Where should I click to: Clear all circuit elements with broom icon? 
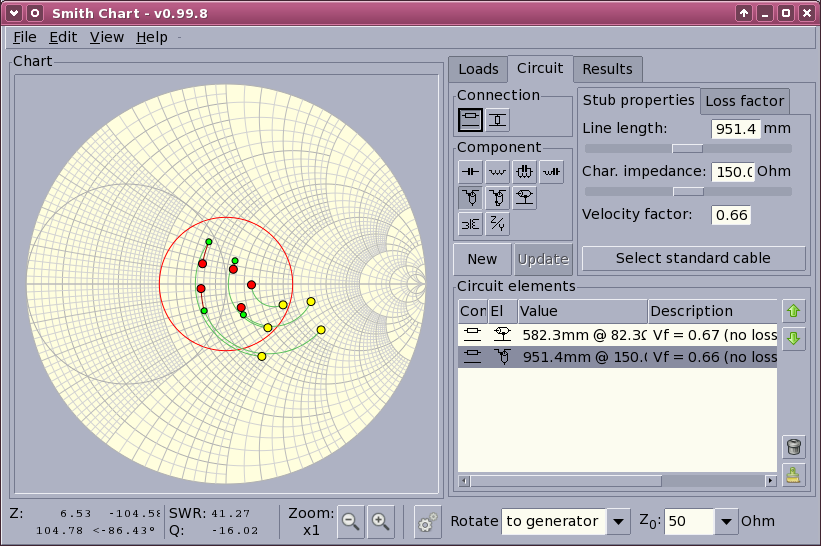(x=793, y=475)
